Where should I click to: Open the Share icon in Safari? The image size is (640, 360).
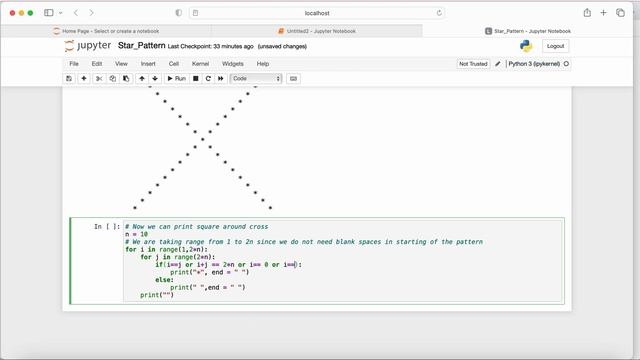[x=587, y=13]
